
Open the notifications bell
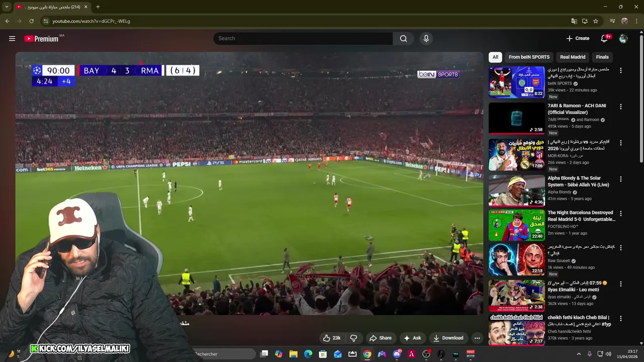point(604,39)
